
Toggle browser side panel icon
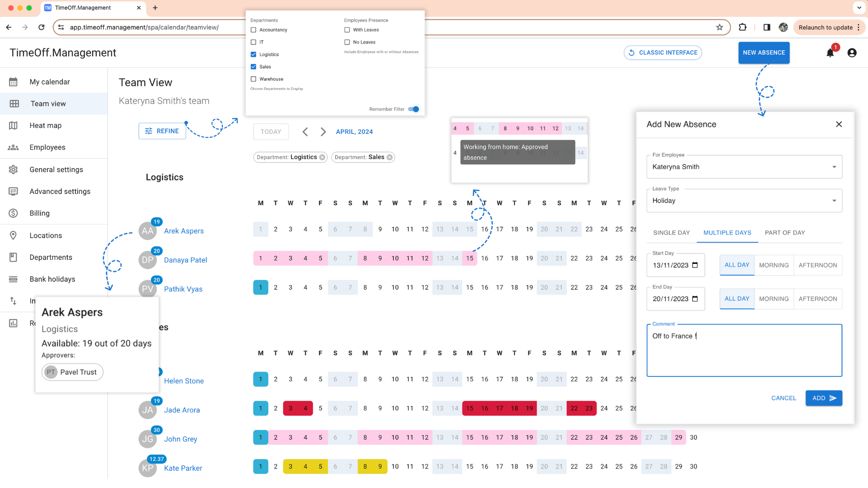click(x=767, y=27)
